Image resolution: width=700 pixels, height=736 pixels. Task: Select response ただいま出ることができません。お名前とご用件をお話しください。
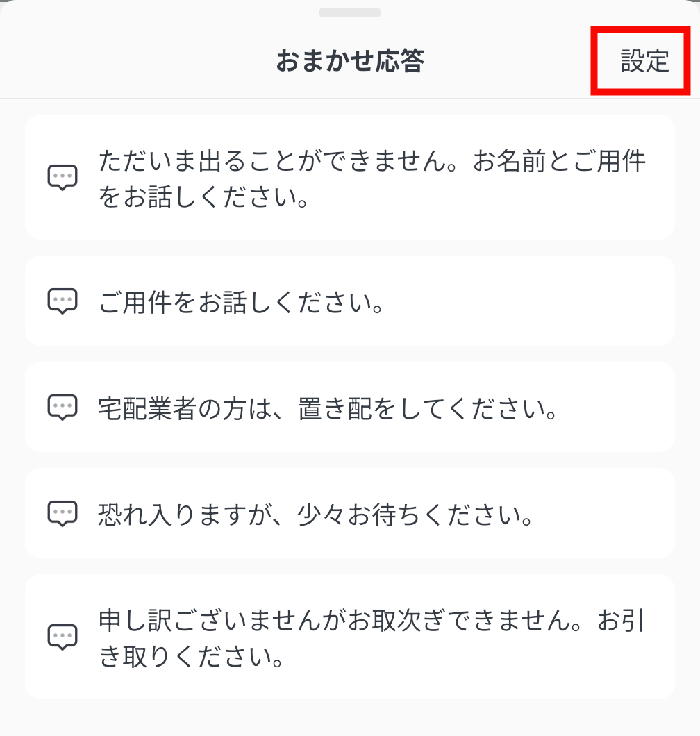[x=372, y=180]
